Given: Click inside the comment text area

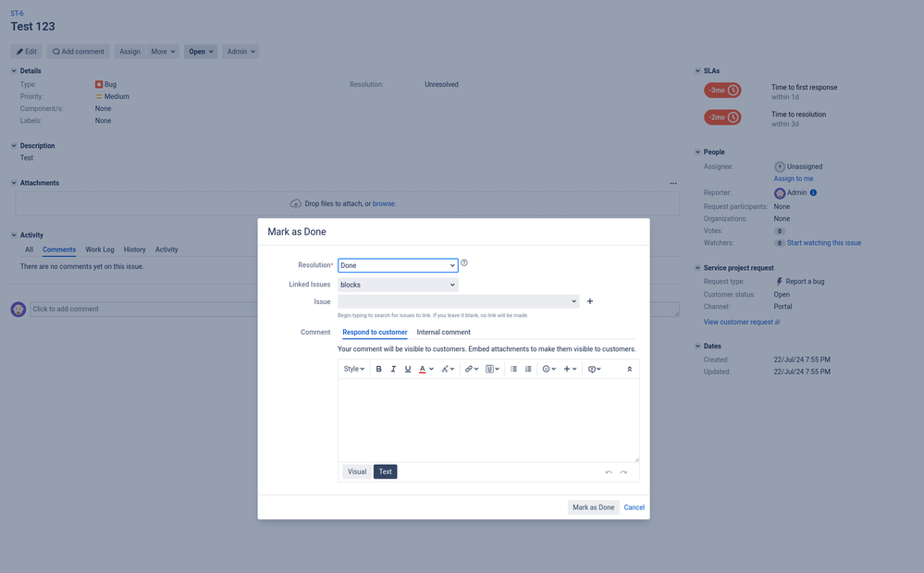Looking at the screenshot, I should [x=488, y=421].
